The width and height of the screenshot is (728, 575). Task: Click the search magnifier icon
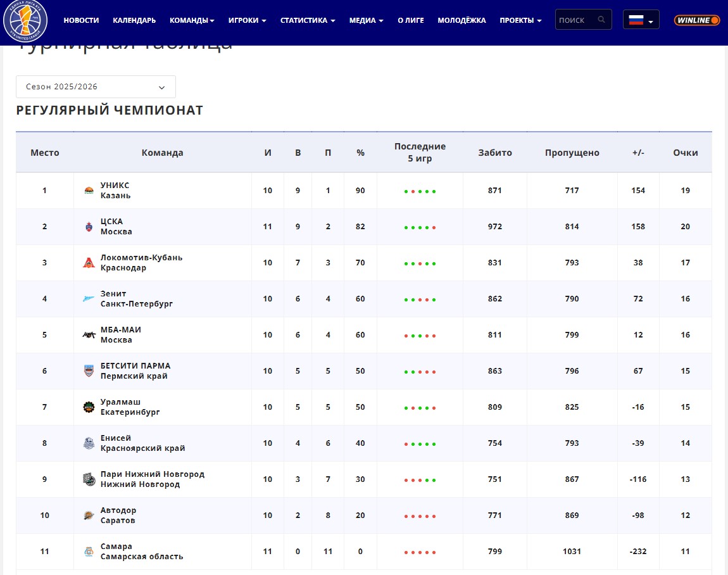click(x=601, y=20)
